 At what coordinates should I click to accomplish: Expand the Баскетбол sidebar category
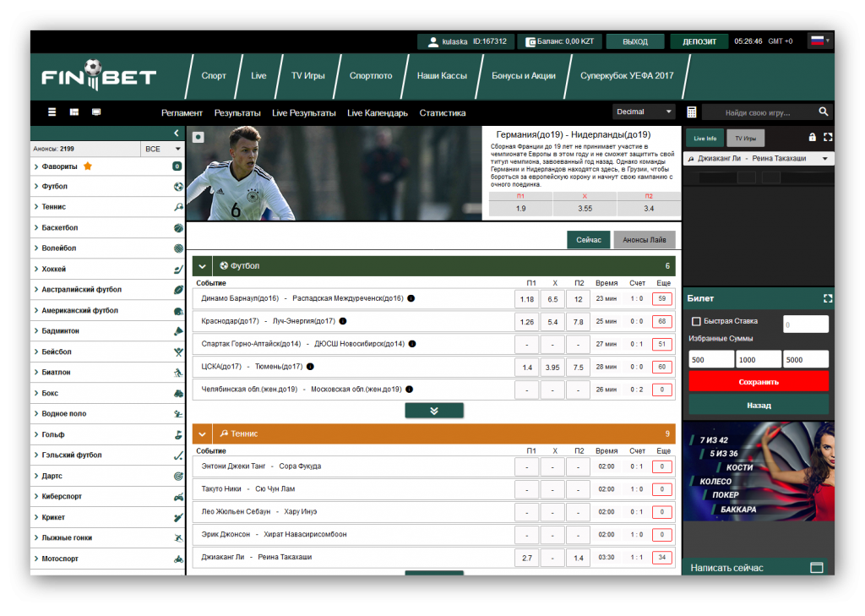point(107,227)
